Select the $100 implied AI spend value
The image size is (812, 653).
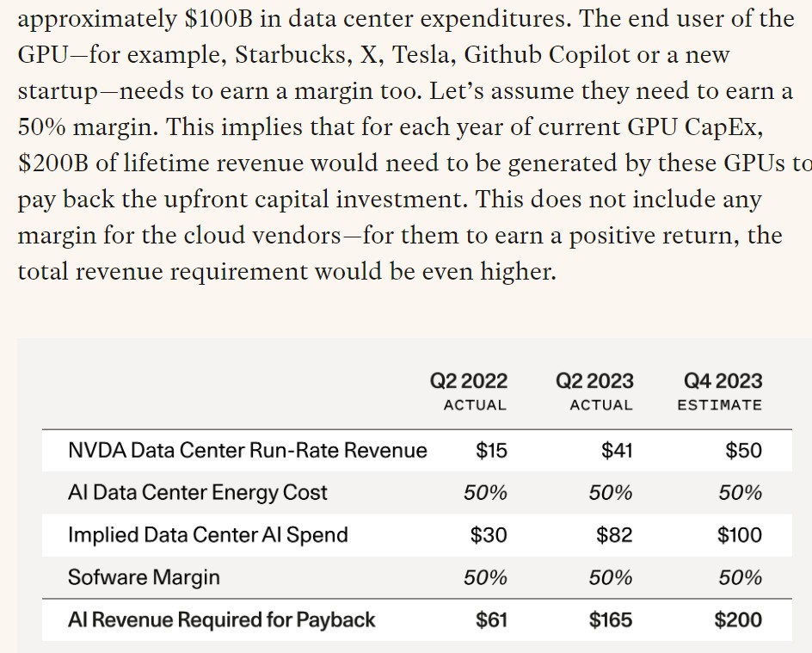(740, 534)
